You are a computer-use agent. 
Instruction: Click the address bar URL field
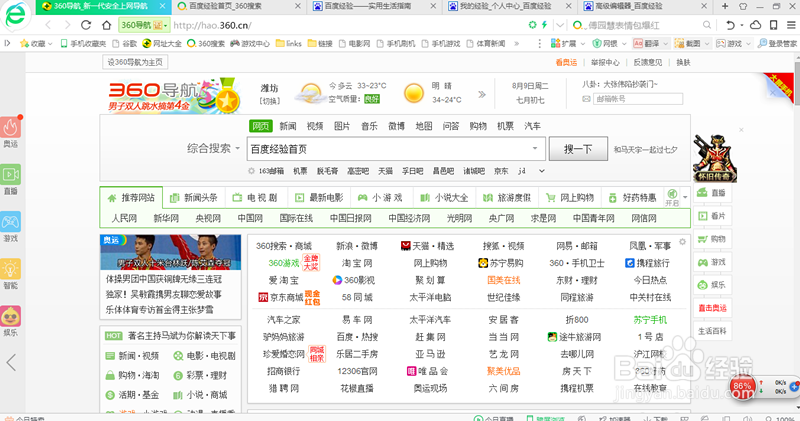pyautogui.click(x=347, y=25)
